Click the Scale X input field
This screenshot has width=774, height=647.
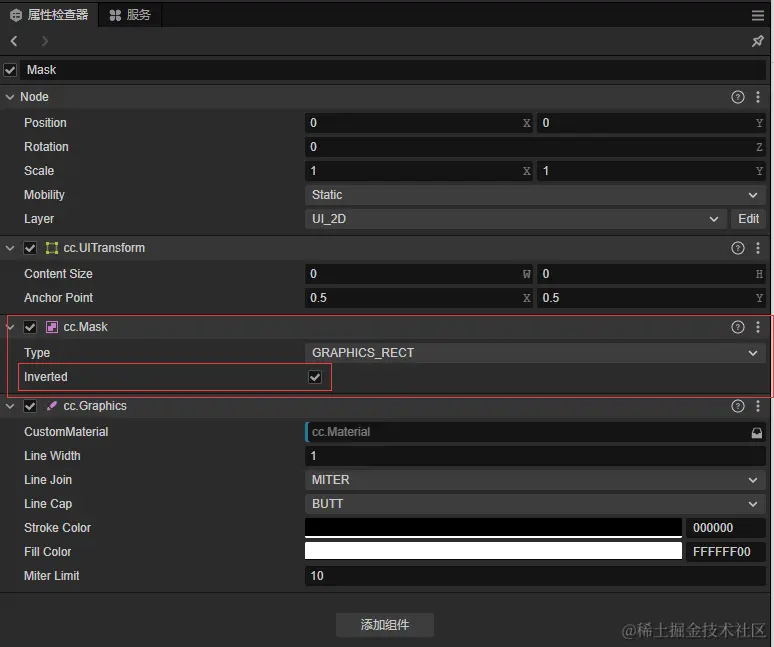[x=419, y=171]
